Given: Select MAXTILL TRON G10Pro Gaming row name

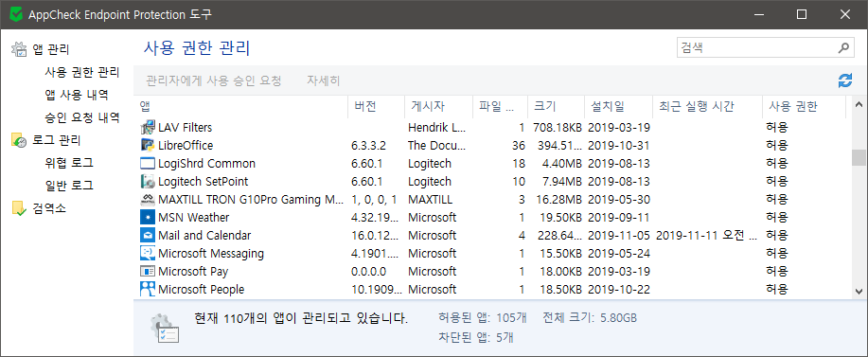Looking at the screenshot, I should pyautogui.click(x=252, y=199).
